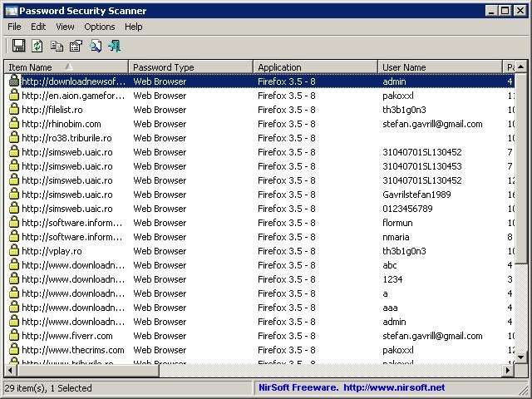The width and height of the screenshot is (532, 399).
Task: Click the lock icon beside http://www.thecrims.com
Action: (x=14, y=349)
